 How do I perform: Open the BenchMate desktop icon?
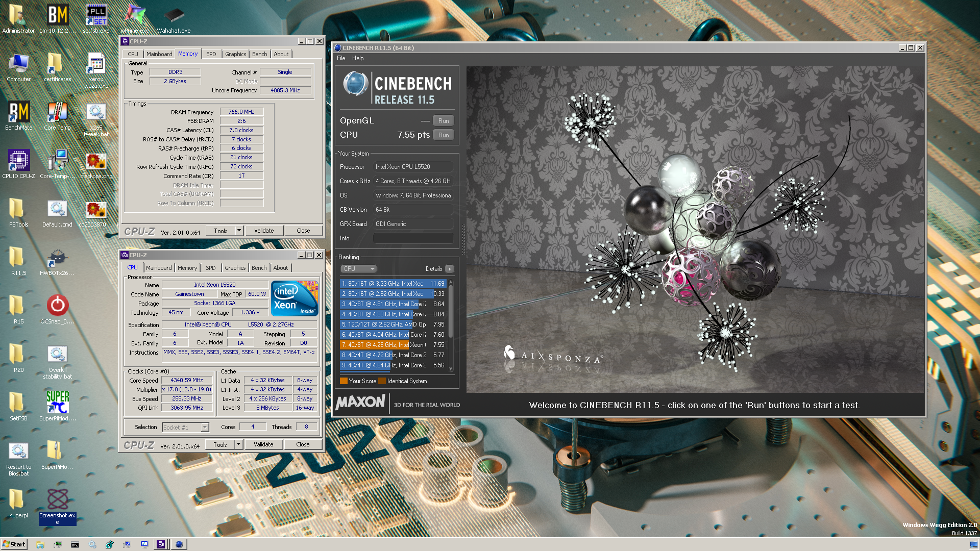[x=19, y=115]
